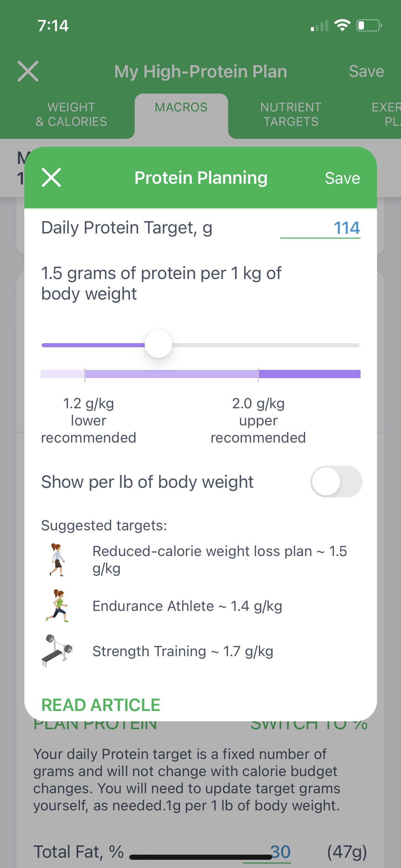Close the My High-Protein Plan screen
Viewport: 401px width, 868px height.
click(x=28, y=71)
